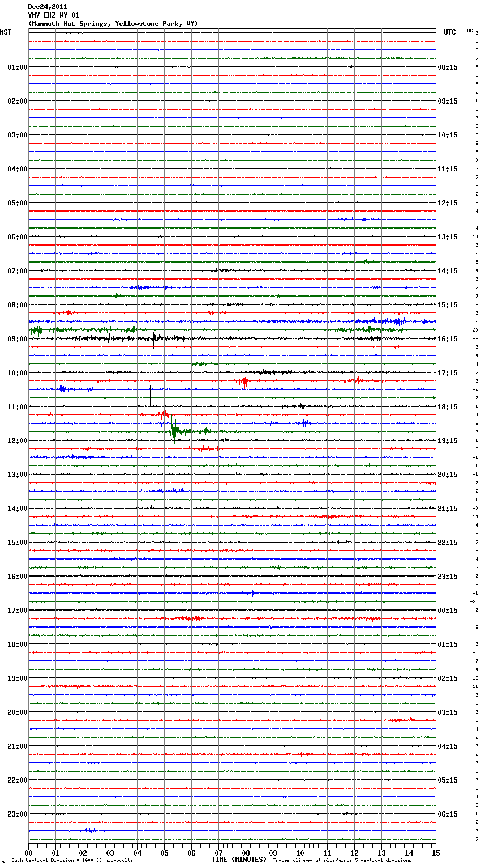Viewport: 481px width, 868px height.
Task: Click the '12:15' UTC time label
Action: pyautogui.click(x=448, y=203)
